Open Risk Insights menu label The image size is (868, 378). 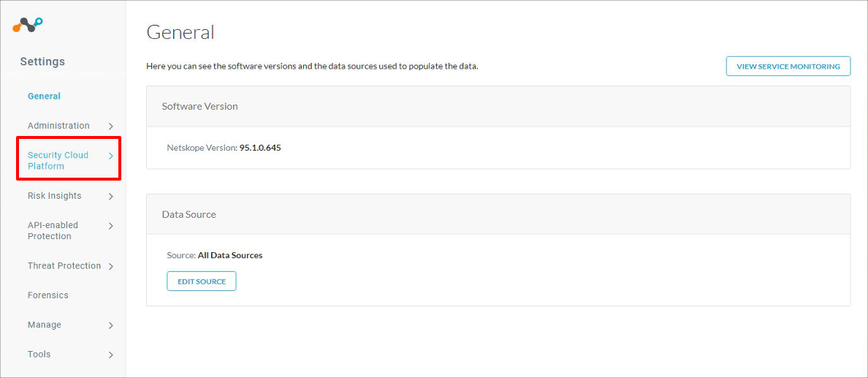pos(54,196)
